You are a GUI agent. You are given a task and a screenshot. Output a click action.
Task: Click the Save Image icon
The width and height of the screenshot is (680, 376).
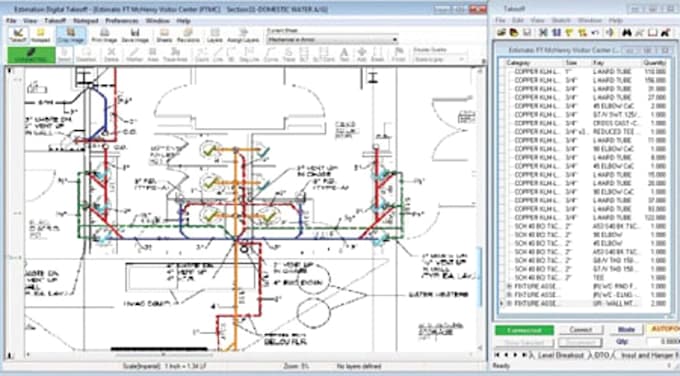(135, 35)
